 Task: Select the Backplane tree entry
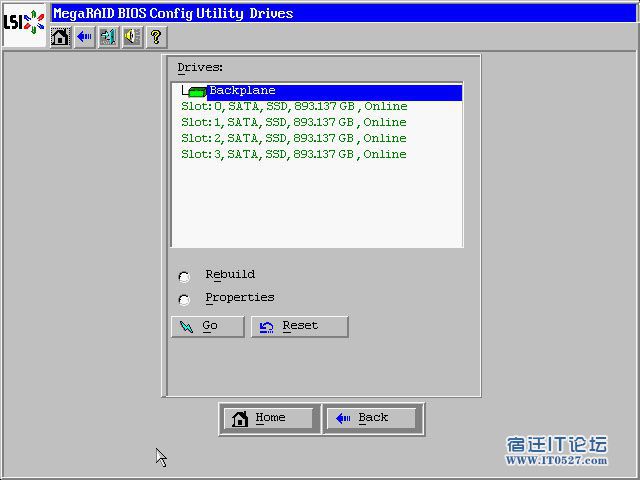[x=334, y=92]
